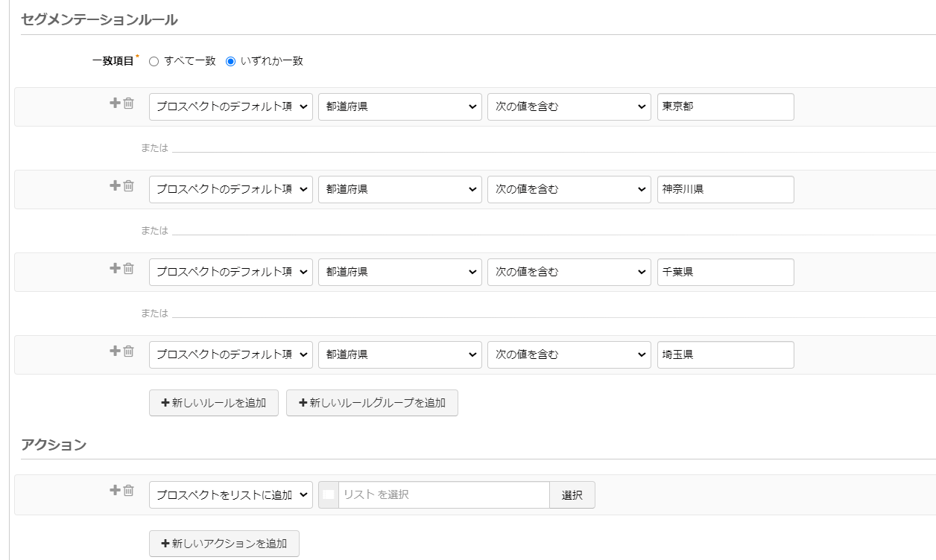Delete the 埼玉県 rule with trash icon
The height and width of the screenshot is (560, 936).
128,351
